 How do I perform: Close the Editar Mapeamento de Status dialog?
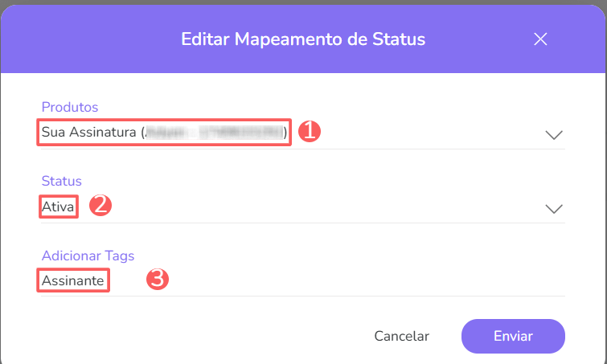540,39
